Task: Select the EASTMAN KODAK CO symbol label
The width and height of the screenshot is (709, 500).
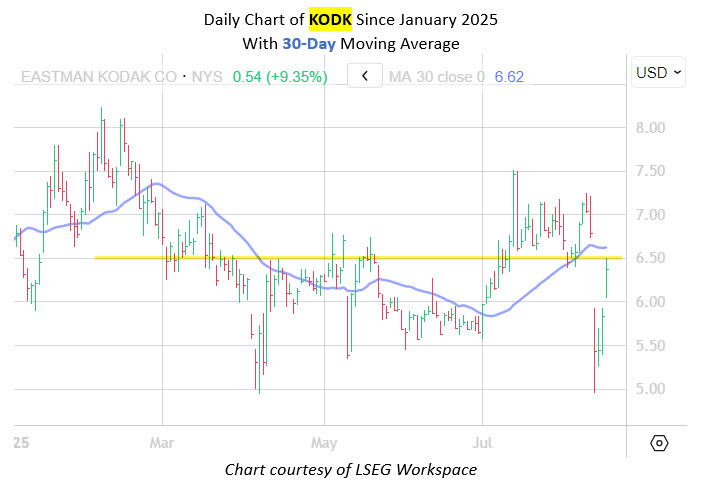Action: pos(99,77)
